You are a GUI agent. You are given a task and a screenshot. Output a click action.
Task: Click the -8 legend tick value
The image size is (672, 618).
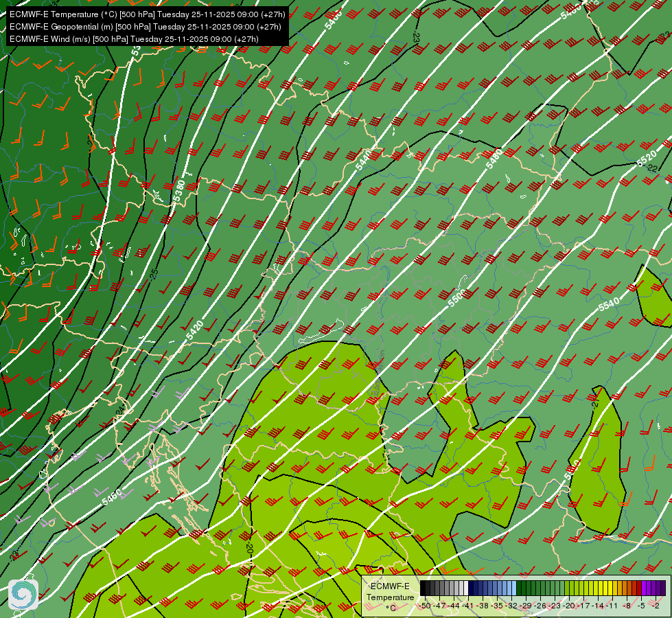click(627, 606)
